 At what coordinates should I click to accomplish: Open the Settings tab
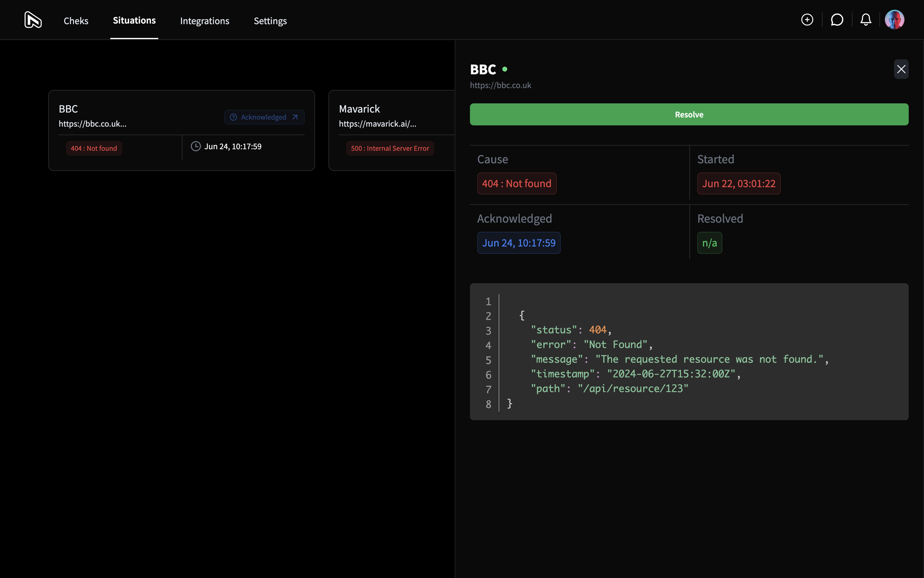[270, 21]
